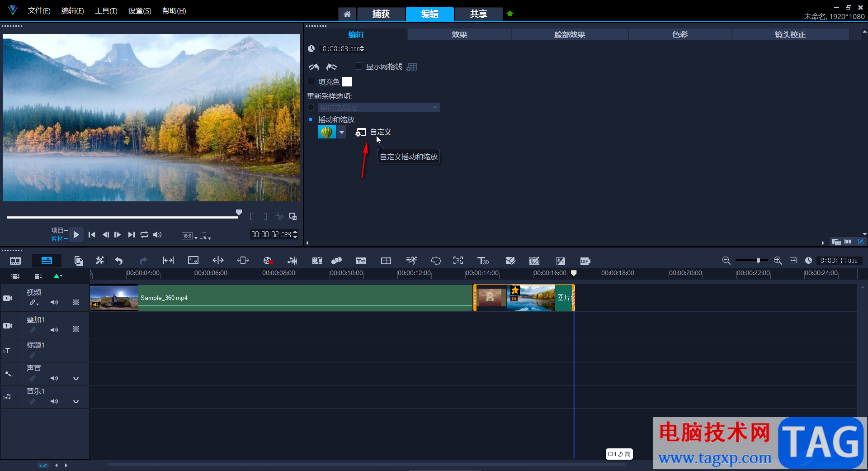This screenshot has width=868, height=471.
Task: Set the mark-in bracket
Action: click(x=251, y=216)
